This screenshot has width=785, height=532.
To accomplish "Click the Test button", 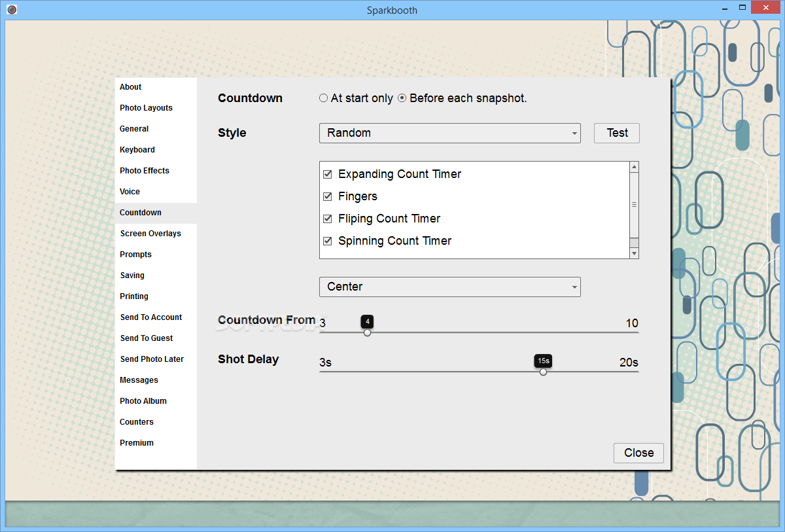I will (x=617, y=133).
